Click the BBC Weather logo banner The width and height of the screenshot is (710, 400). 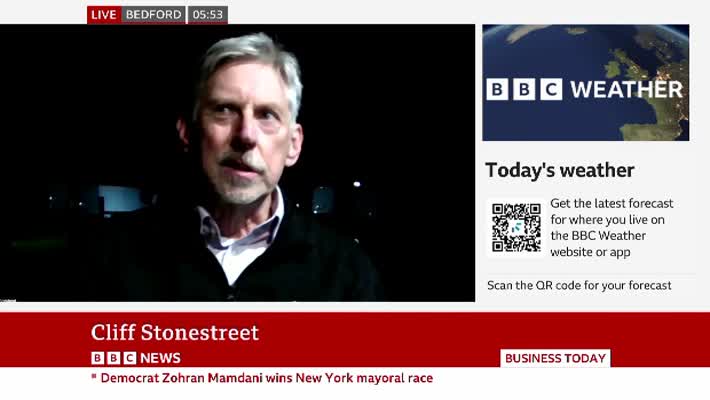pos(585,89)
